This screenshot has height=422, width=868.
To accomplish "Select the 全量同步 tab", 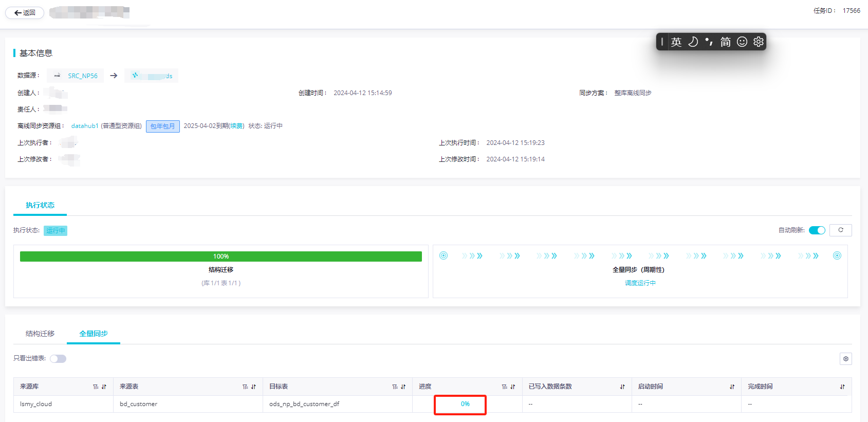I will click(x=94, y=334).
